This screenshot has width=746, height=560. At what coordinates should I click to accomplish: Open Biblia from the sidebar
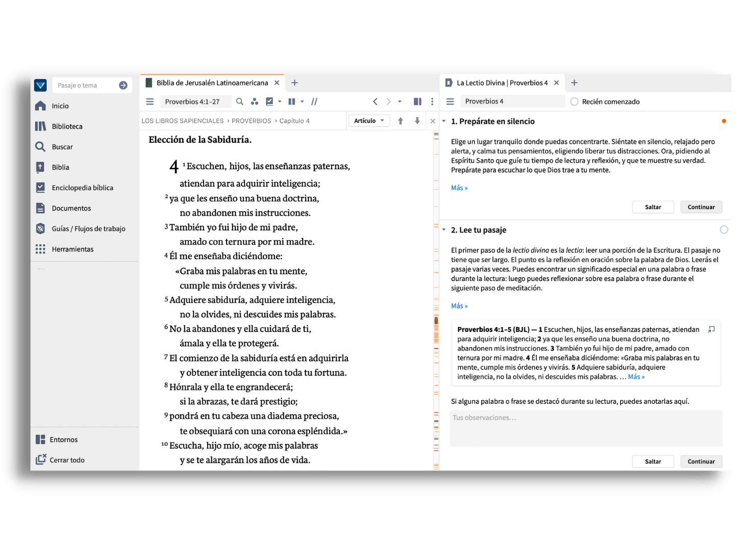pyautogui.click(x=60, y=167)
